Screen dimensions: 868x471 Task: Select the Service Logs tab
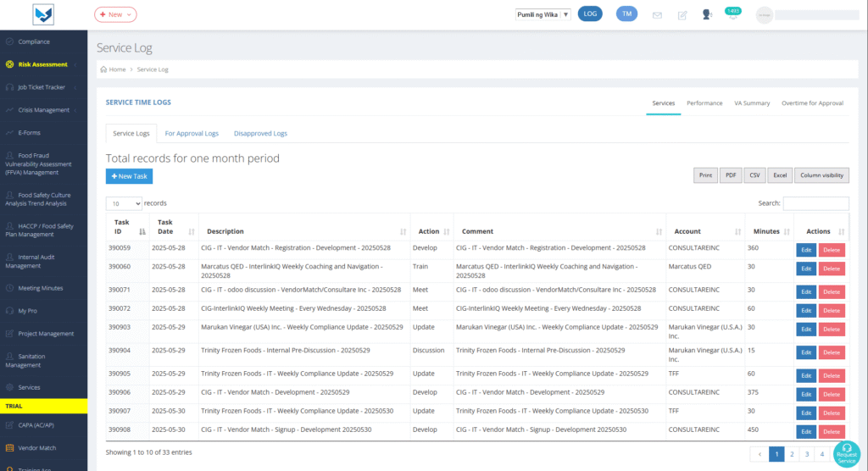[x=131, y=133]
